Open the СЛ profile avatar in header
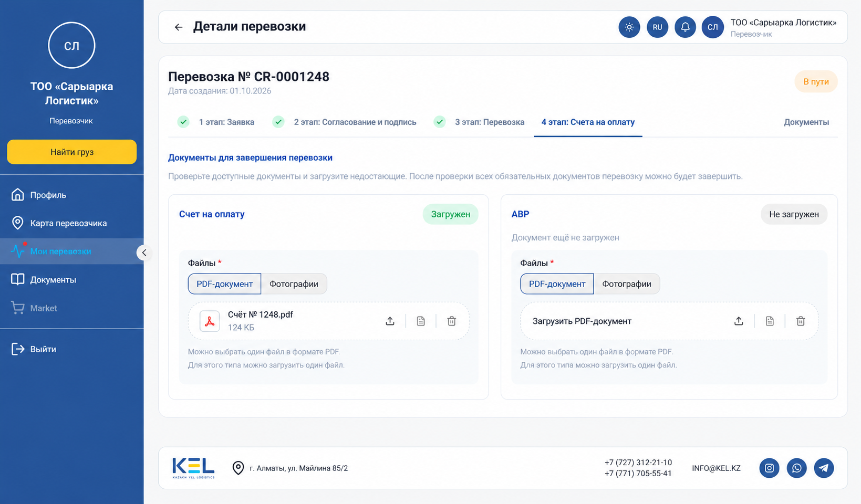 (712, 27)
